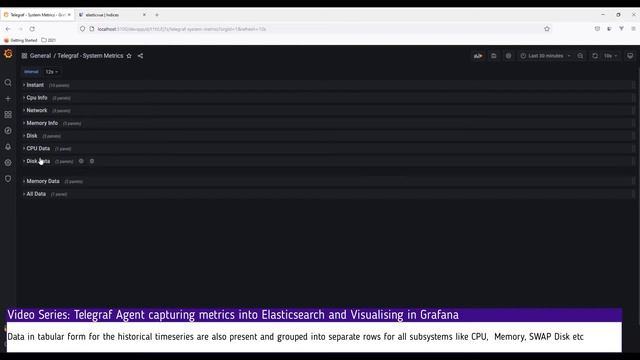The width and height of the screenshot is (640, 360).
Task: Bookmark this page with star icon
Action: 547,29
